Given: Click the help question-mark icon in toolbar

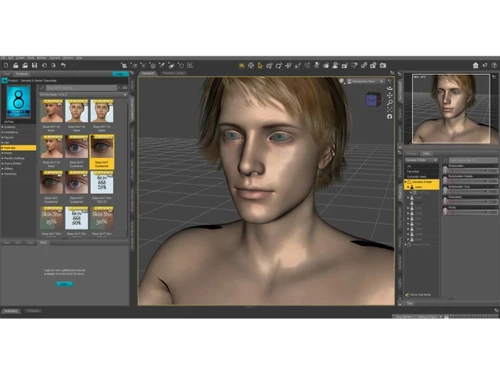Looking at the screenshot, I should tap(494, 65).
